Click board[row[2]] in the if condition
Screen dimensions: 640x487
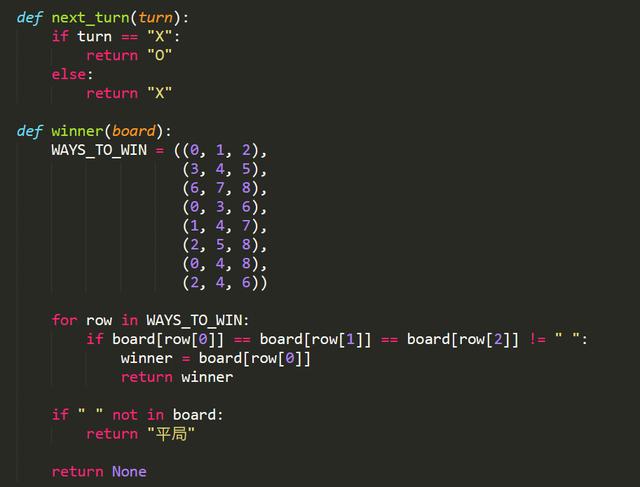click(463, 339)
